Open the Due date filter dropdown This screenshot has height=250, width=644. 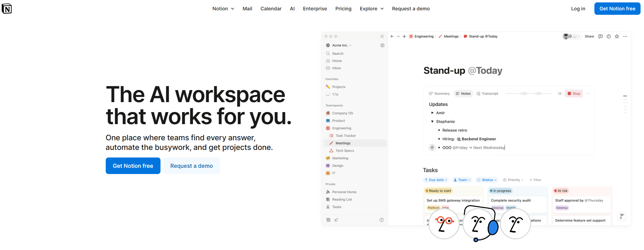(436, 180)
